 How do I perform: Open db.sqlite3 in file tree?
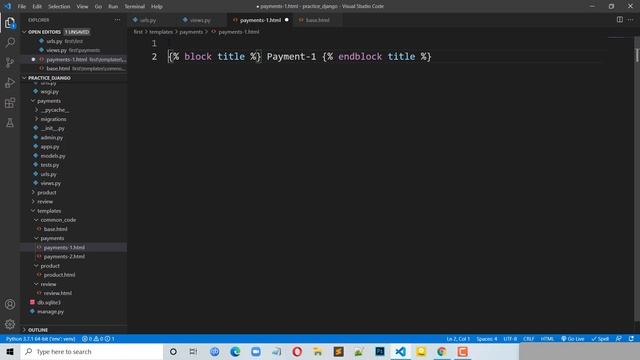click(x=49, y=302)
